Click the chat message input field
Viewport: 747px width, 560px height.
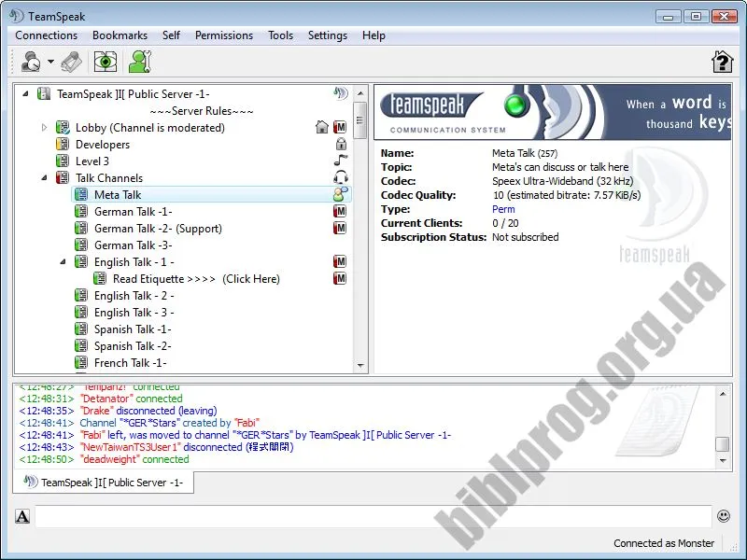(x=373, y=516)
